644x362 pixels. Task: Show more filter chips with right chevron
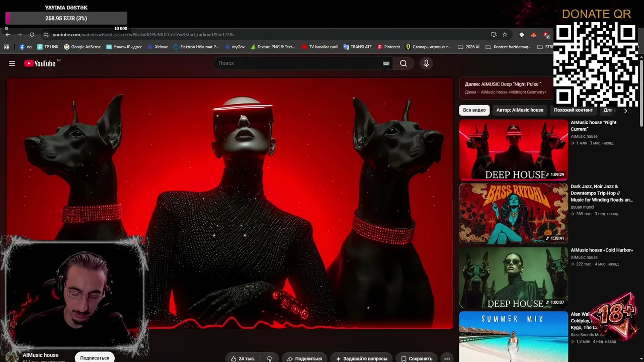625,110
